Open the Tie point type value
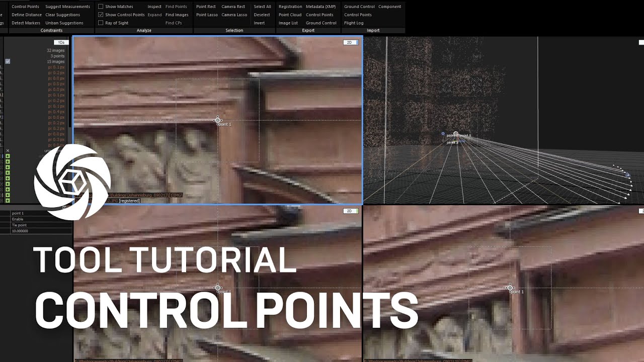This screenshot has width=644, height=362. [x=41, y=225]
